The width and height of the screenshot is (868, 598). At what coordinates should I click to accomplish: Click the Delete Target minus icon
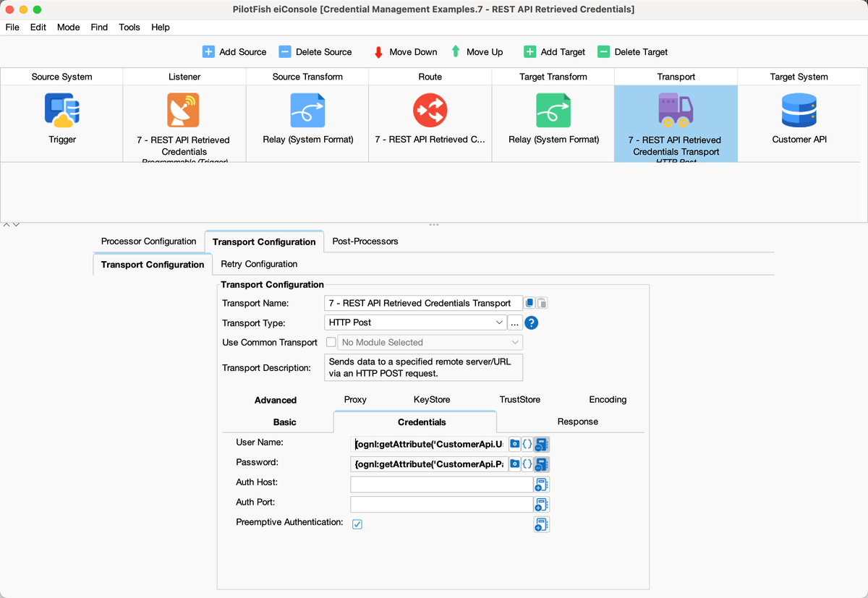click(x=603, y=51)
